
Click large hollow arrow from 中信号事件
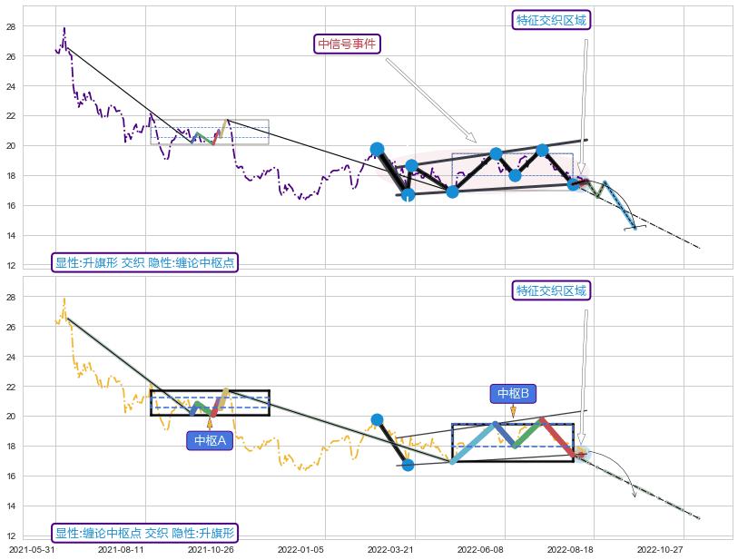(x=430, y=100)
